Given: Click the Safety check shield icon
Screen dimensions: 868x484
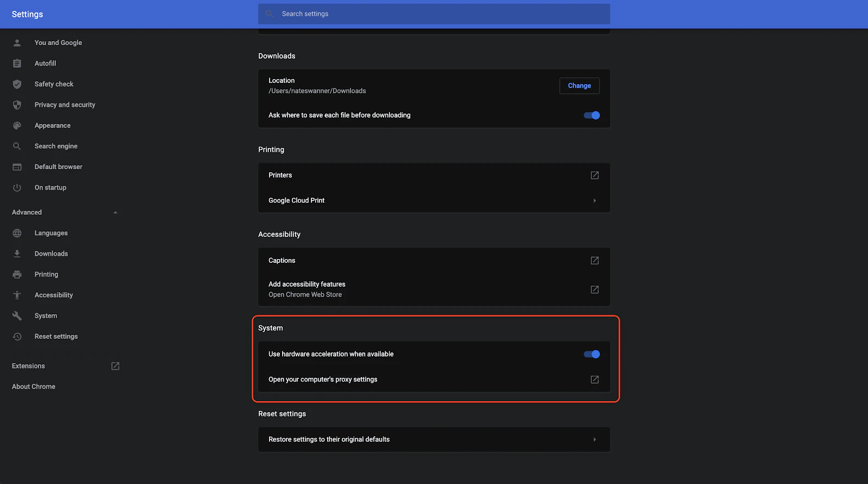Looking at the screenshot, I should coord(17,84).
